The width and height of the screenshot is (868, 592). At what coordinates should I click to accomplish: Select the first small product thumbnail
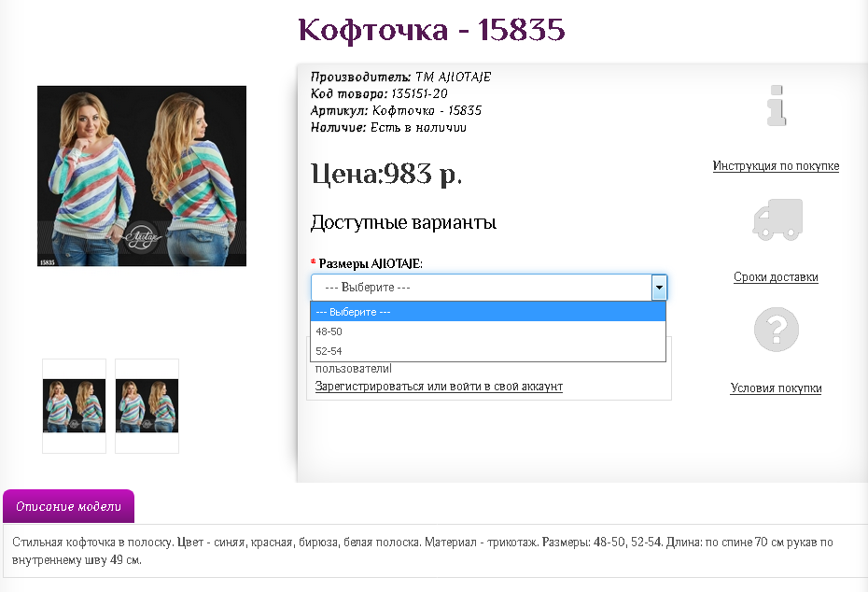[x=74, y=406]
